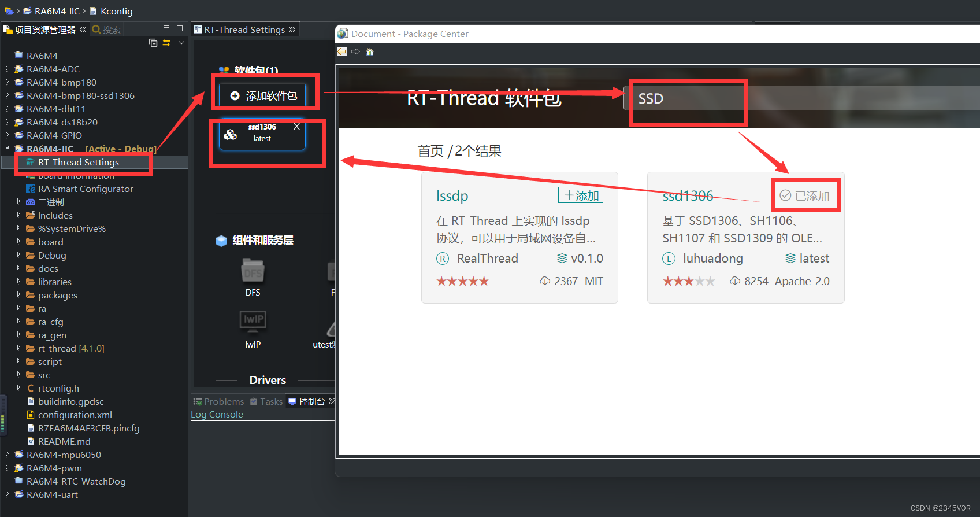
Task: Click the Kconfig breadcrumb item
Action: tap(111, 11)
